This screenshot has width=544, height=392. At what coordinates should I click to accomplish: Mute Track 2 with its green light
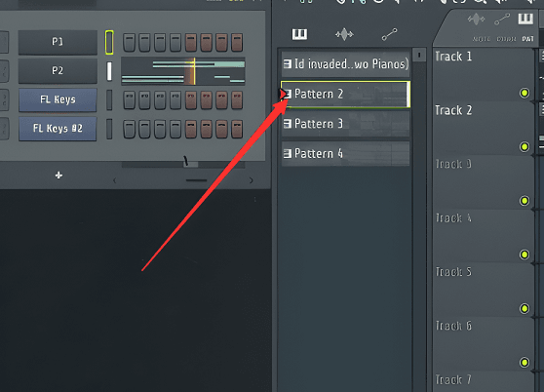[x=525, y=146]
